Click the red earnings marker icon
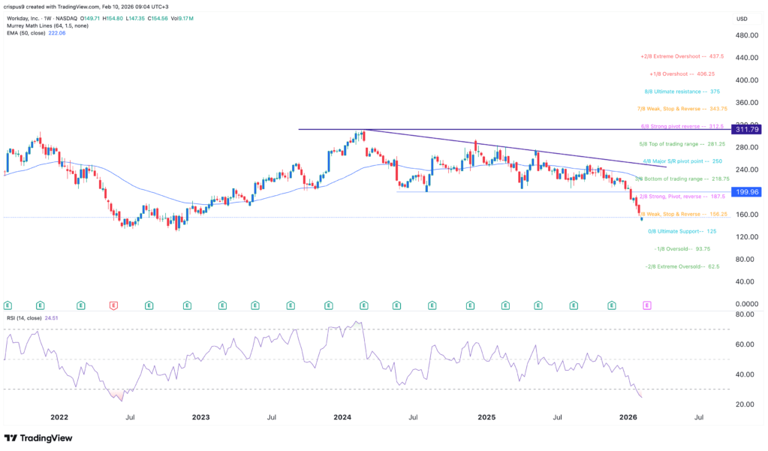 point(114,306)
